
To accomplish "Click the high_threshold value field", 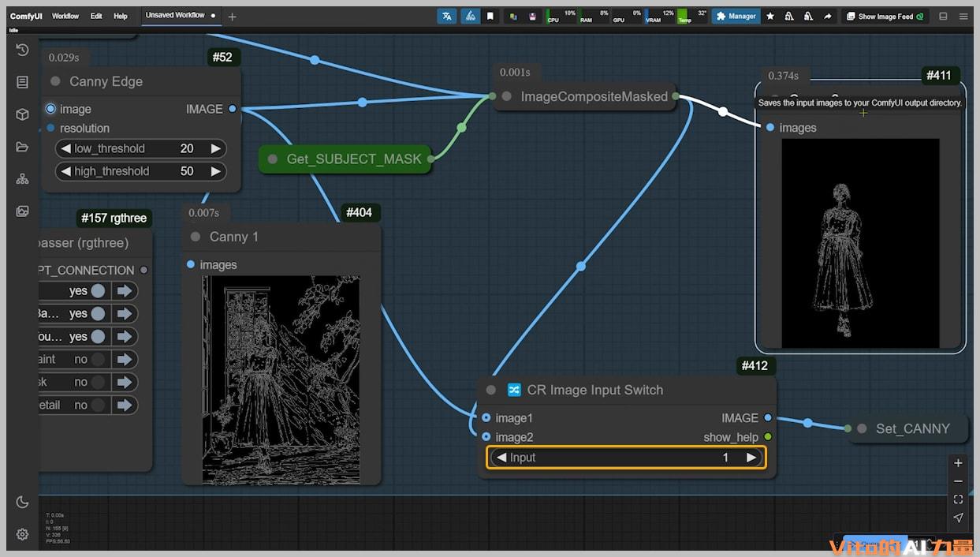I will pyautogui.click(x=140, y=171).
